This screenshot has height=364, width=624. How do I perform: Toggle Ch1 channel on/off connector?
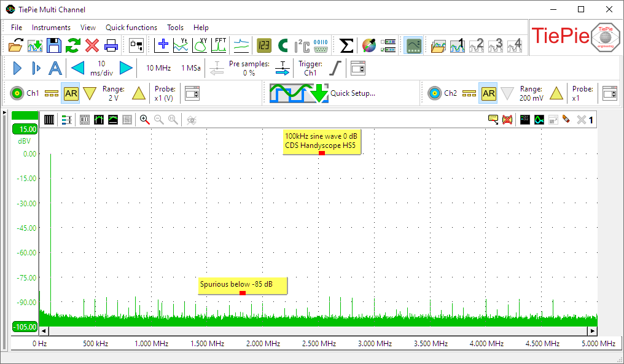(17, 93)
